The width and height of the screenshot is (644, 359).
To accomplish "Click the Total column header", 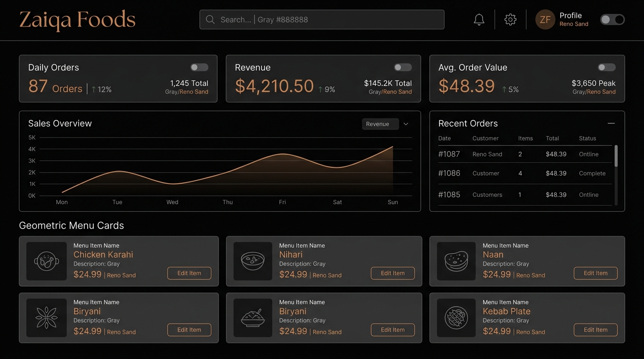I will pyautogui.click(x=552, y=138).
